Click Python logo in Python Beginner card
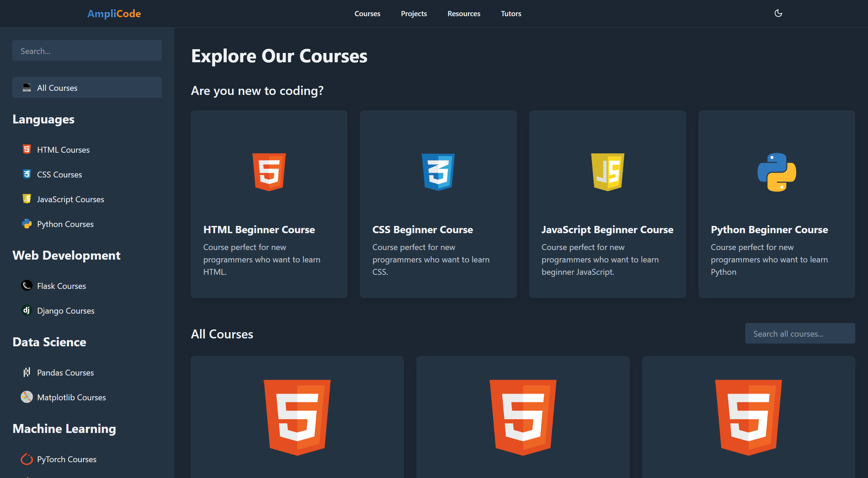 point(777,172)
